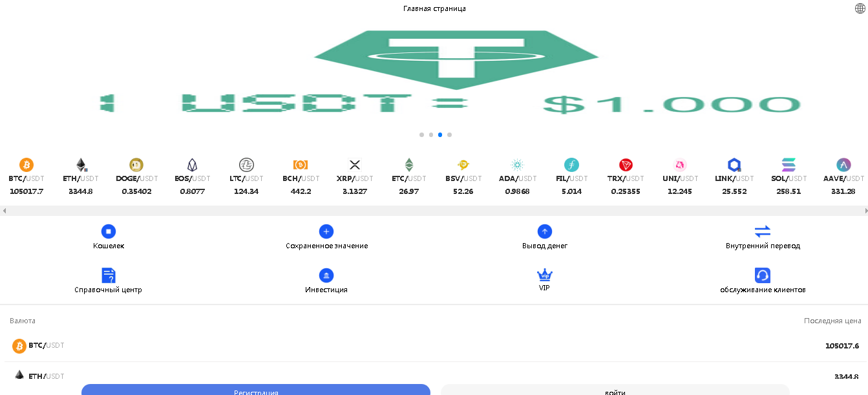Select the ETH/USDT ticker coin icon

coord(81,165)
